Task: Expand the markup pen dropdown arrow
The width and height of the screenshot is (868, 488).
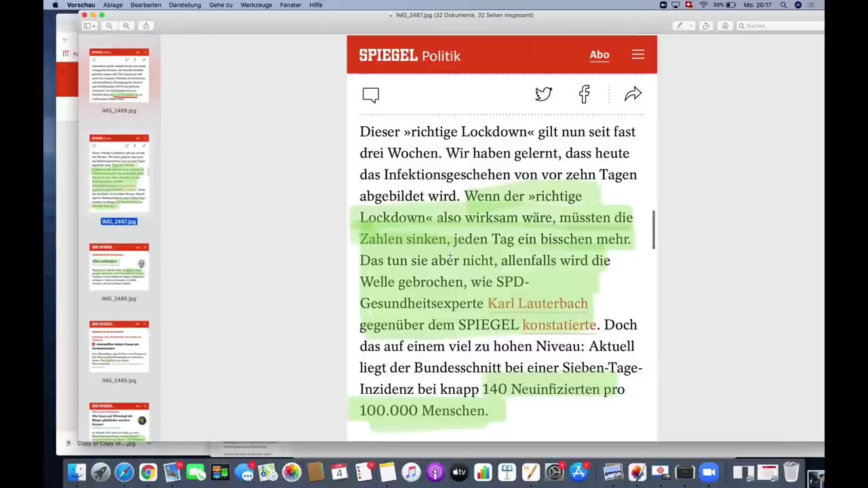Action: [x=691, y=26]
